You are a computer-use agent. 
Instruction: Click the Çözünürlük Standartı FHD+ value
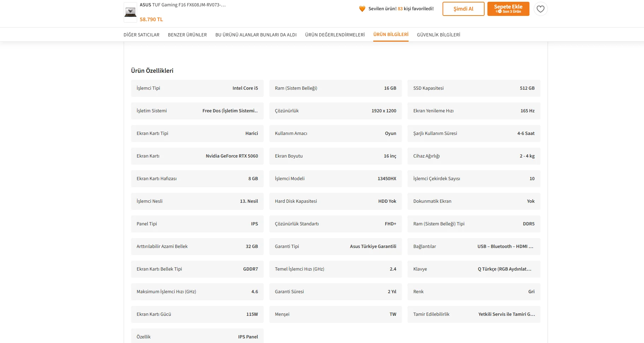click(x=391, y=224)
